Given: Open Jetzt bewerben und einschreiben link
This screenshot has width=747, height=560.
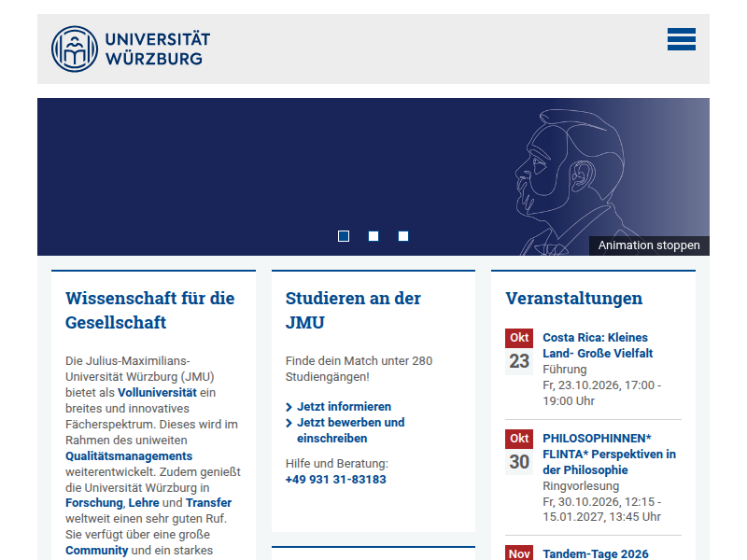Looking at the screenshot, I should click(351, 430).
